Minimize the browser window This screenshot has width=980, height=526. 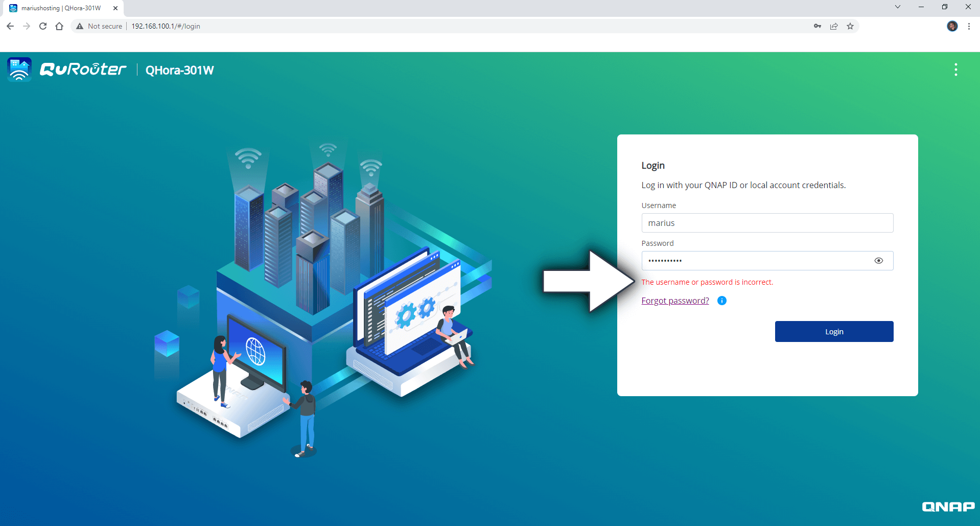[921, 7]
